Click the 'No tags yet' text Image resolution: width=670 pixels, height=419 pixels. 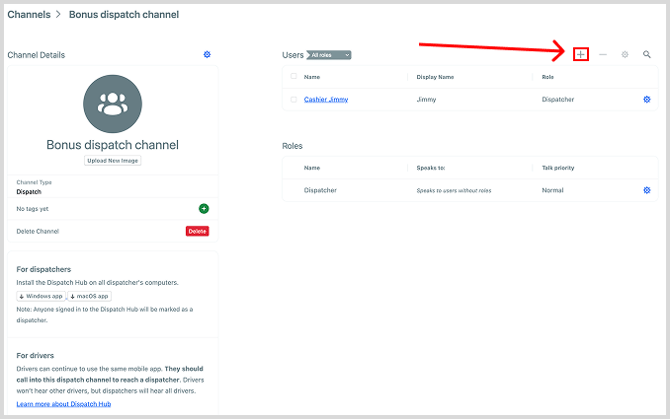pos(32,209)
